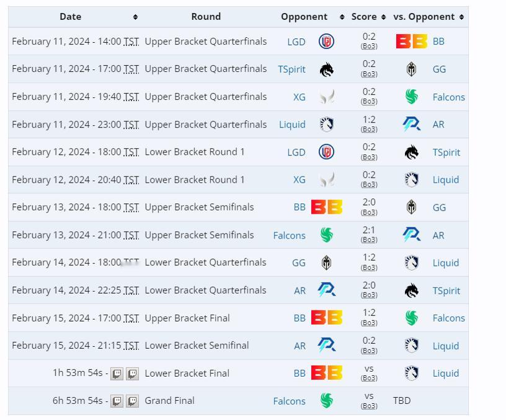Click Liquid logo in Lower Bracket Final row
The image size is (506, 420).
[412, 374]
